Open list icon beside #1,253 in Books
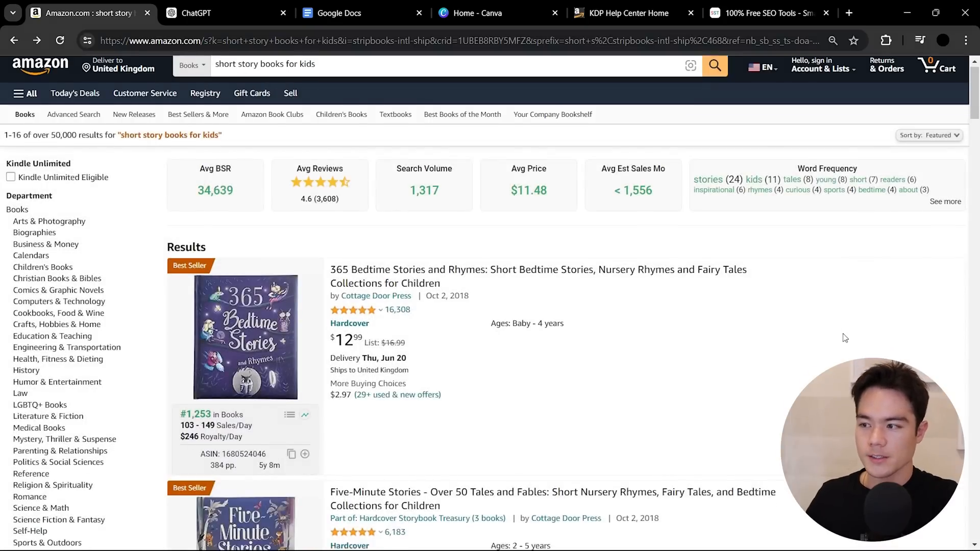Screen dimensions: 980x551 pyautogui.click(x=289, y=415)
